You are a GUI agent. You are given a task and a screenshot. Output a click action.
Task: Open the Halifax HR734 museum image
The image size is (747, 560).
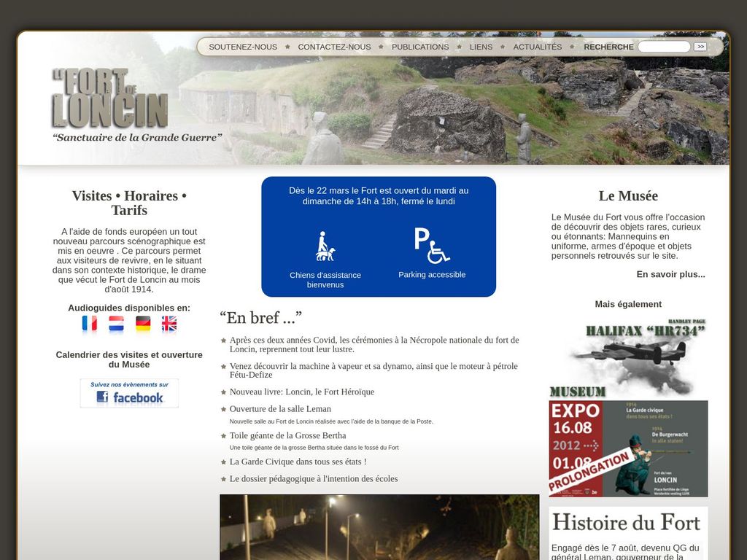click(628, 359)
